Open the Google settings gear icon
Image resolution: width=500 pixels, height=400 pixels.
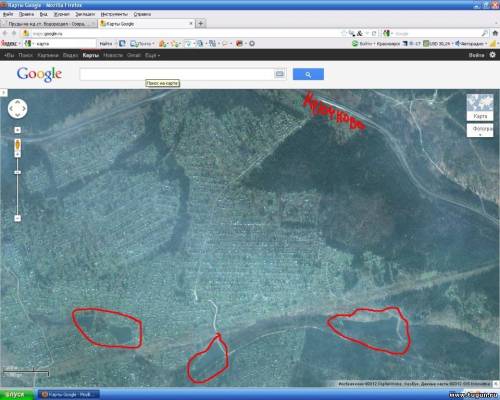(x=492, y=55)
